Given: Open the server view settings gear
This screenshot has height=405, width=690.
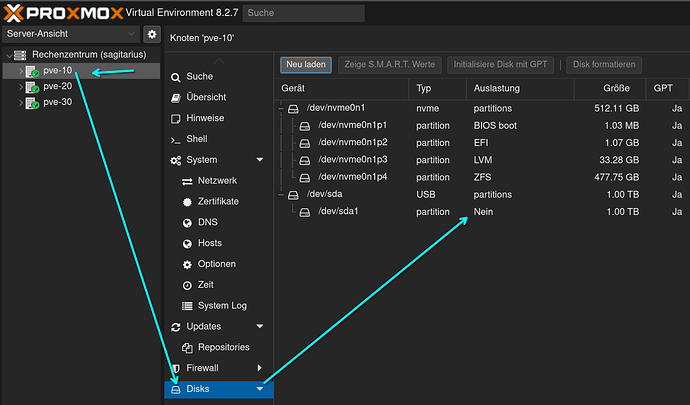Looking at the screenshot, I should click(x=152, y=34).
